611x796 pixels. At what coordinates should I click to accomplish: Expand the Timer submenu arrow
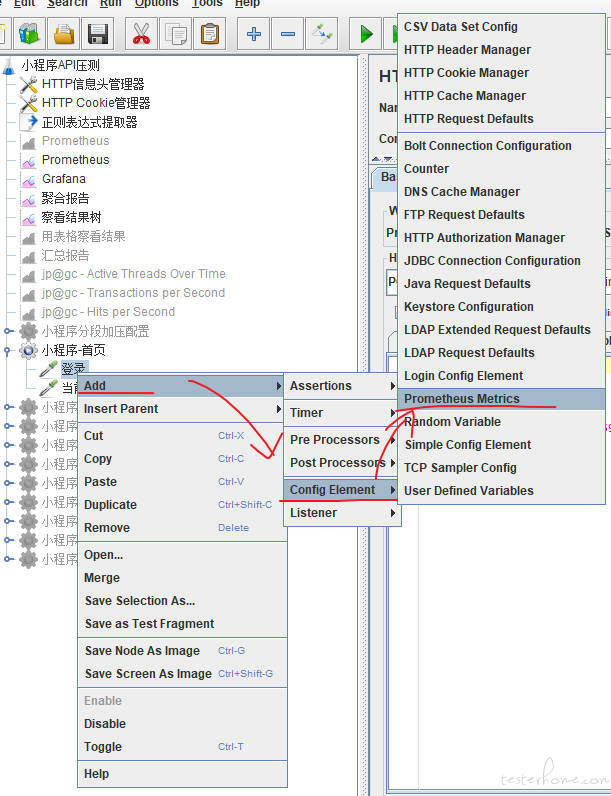[x=393, y=413]
